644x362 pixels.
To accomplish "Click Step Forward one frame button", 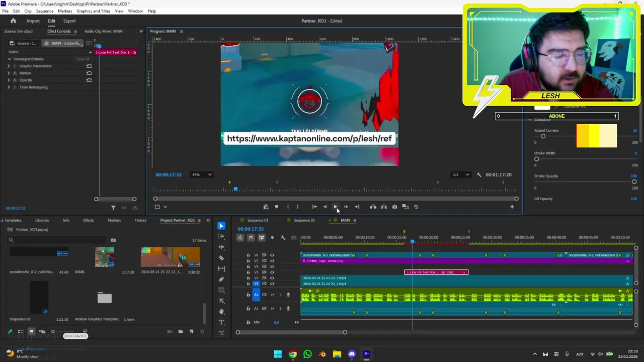I will click(346, 207).
